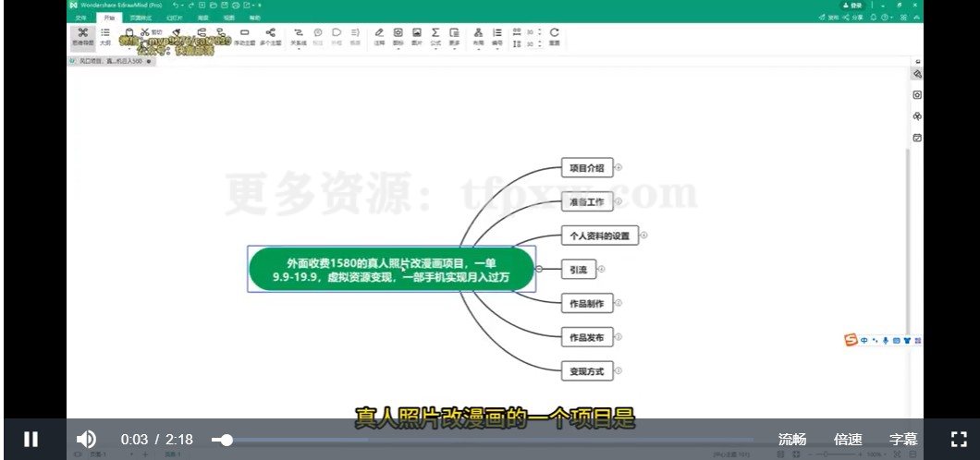980x460 pixels.
Task: Select the 个人资料的设置 topic
Action: click(x=599, y=236)
